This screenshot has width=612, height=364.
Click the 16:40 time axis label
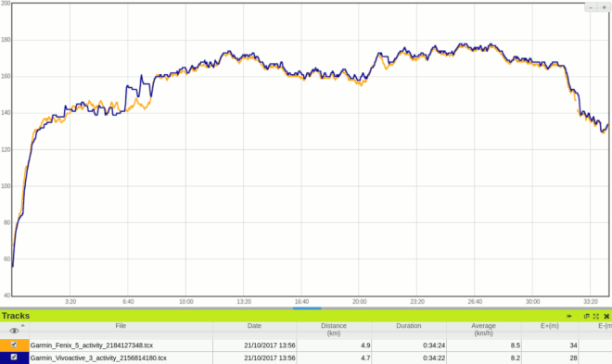click(301, 302)
